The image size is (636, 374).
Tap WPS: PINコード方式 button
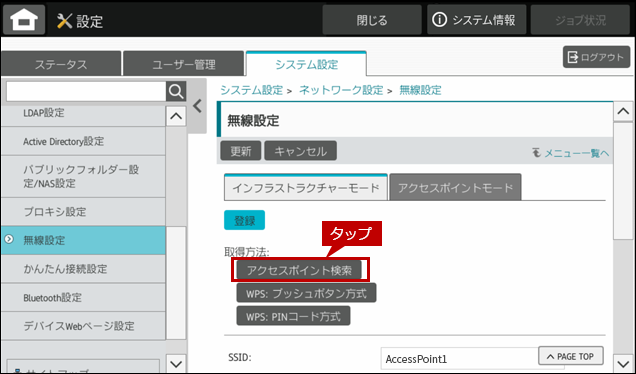pyautogui.click(x=293, y=316)
